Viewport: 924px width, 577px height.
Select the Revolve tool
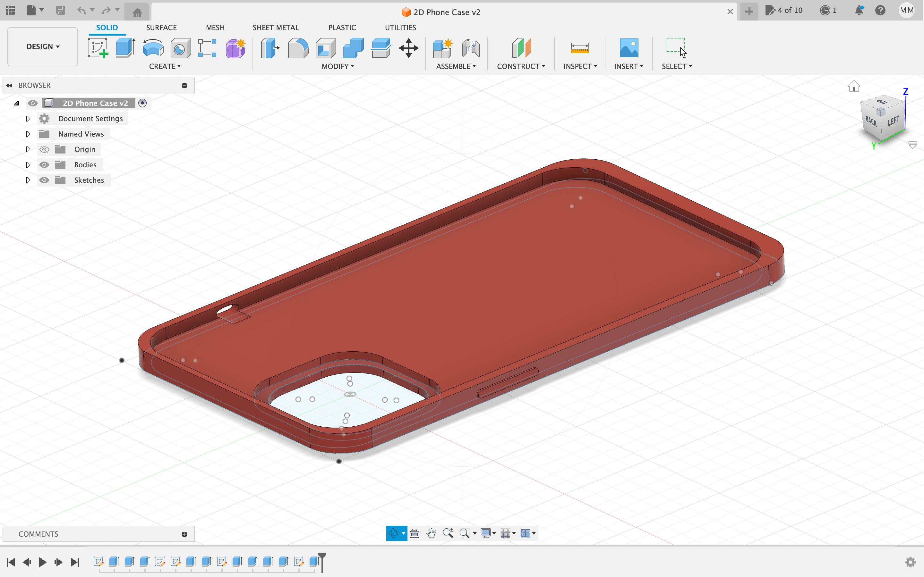point(153,48)
